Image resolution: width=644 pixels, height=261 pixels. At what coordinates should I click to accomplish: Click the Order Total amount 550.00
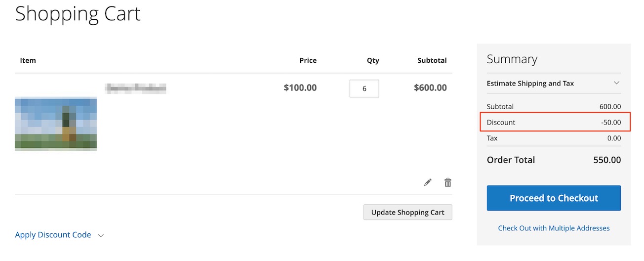[x=606, y=160]
